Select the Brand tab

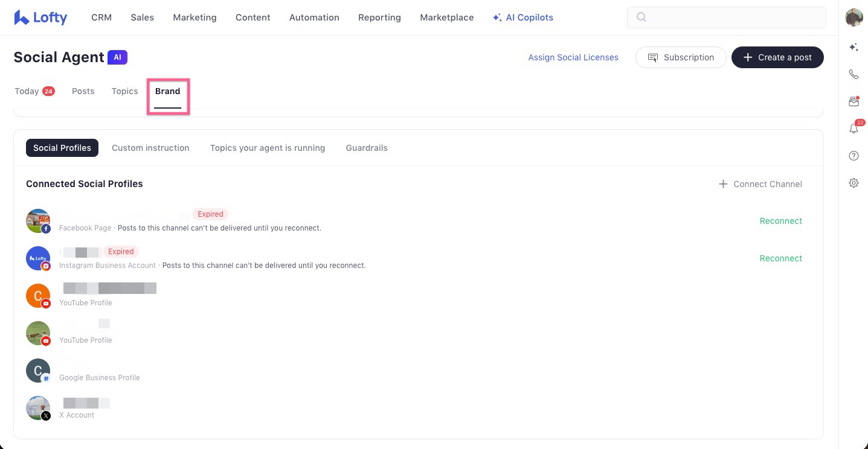click(167, 91)
